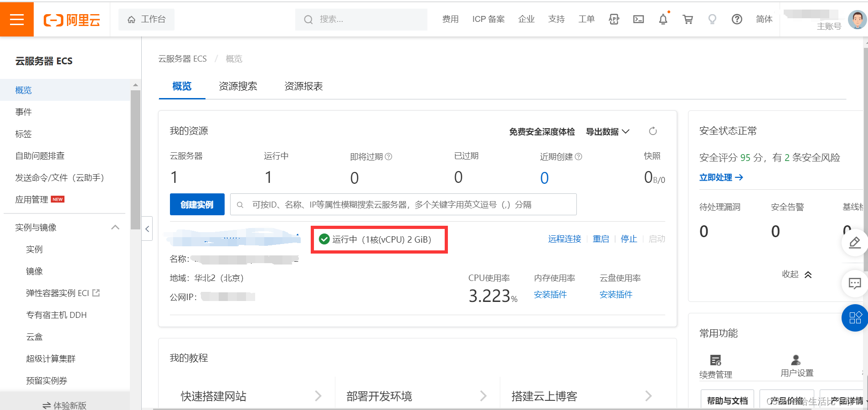Click 安装插件 under 内存使用率
The image size is (868, 410).
[550, 295]
